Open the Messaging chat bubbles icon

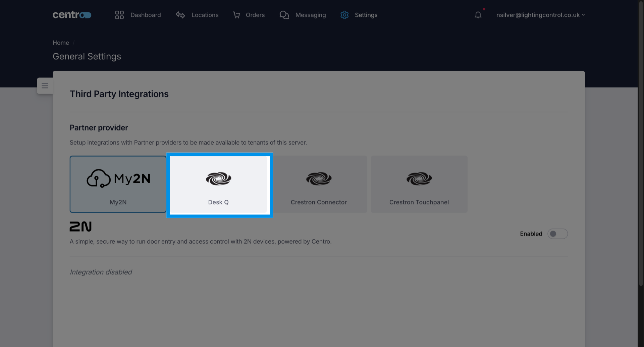(284, 15)
